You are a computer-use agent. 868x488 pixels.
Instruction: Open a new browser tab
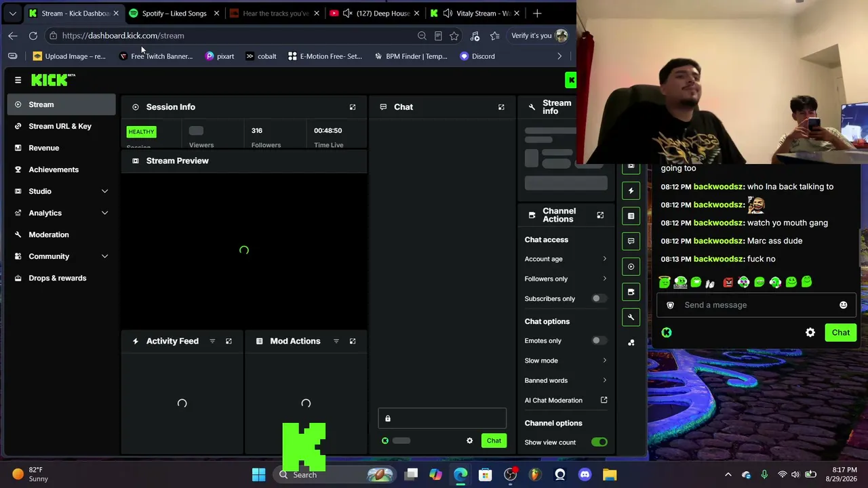point(537,13)
